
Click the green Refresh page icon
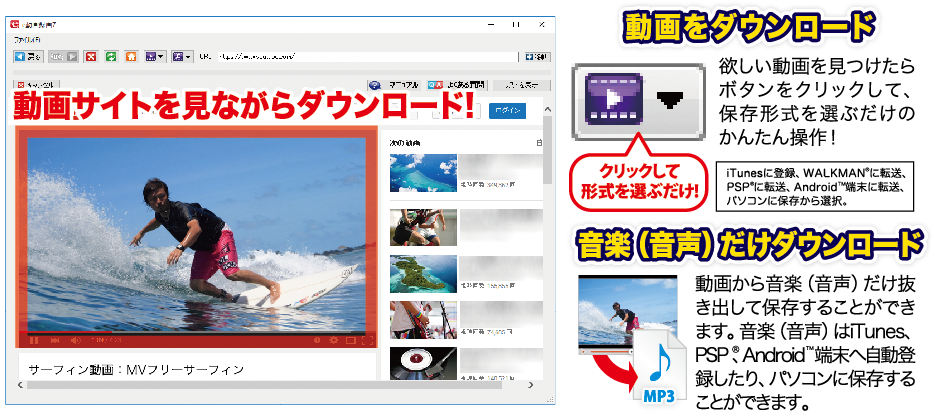(x=111, y=57)
